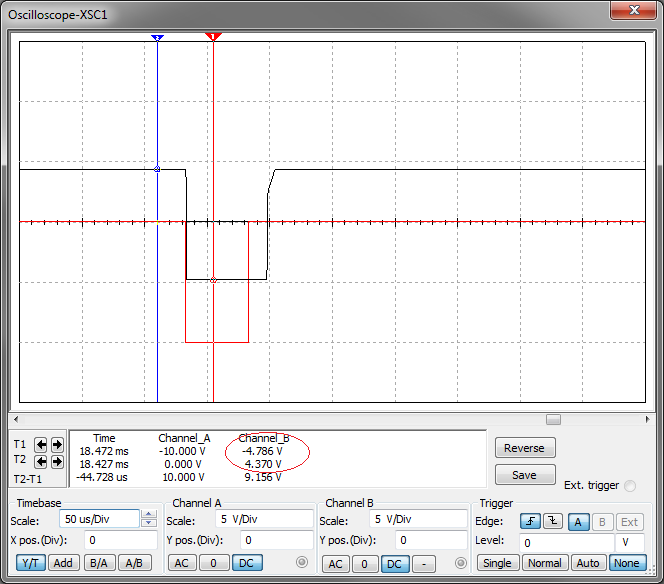664x584 pixels.
Task: Enable Y/T timebase display mode
Action: 29,563
